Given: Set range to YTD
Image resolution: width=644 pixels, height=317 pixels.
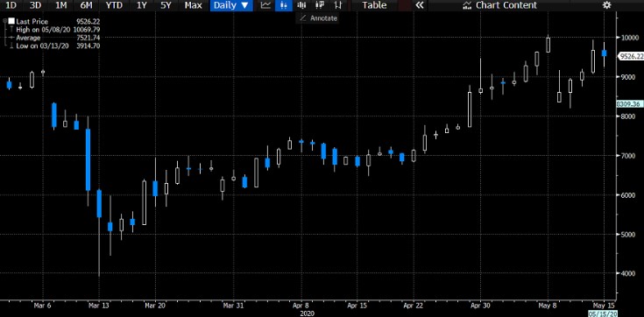Looking at the screenshot, I should pos(114,5).
